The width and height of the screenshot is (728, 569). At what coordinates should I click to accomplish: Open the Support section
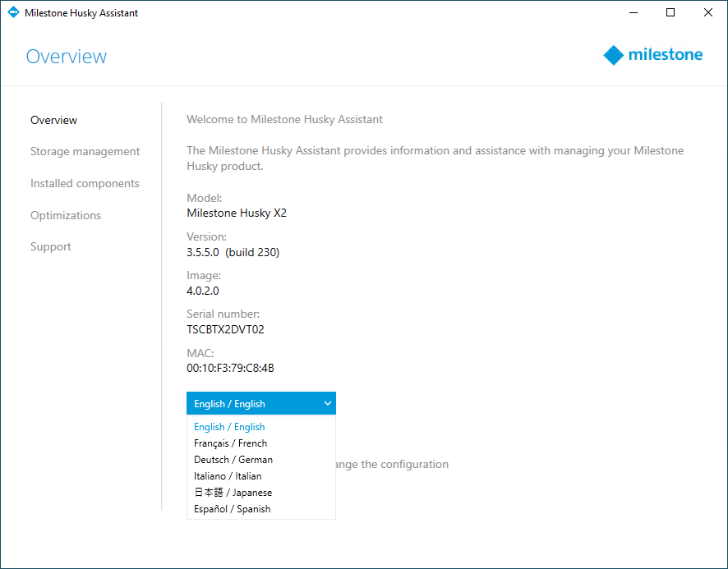click(x=51, y=247)
